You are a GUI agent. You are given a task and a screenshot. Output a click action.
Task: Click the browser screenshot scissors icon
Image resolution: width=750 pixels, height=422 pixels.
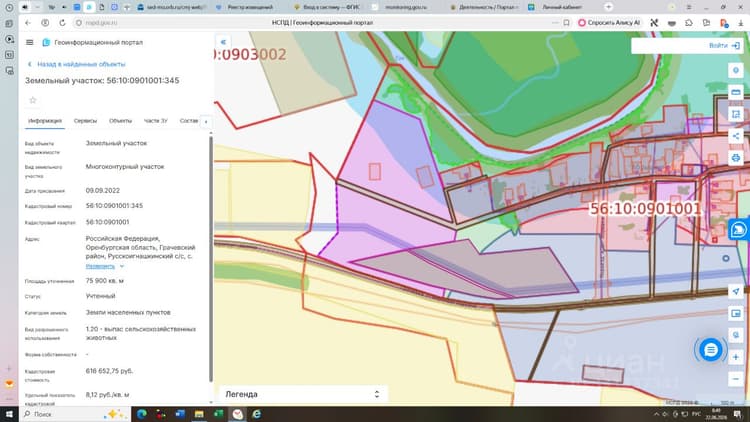tap(654, 22)
